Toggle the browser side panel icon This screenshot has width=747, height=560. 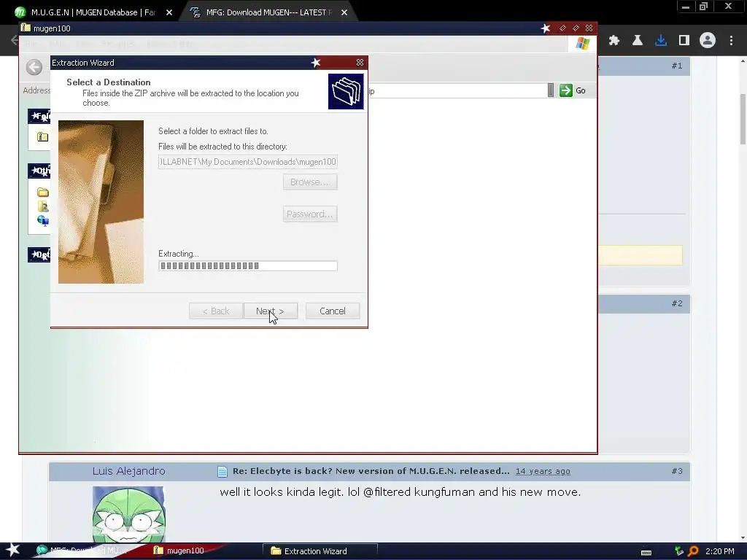click(684, 41)
